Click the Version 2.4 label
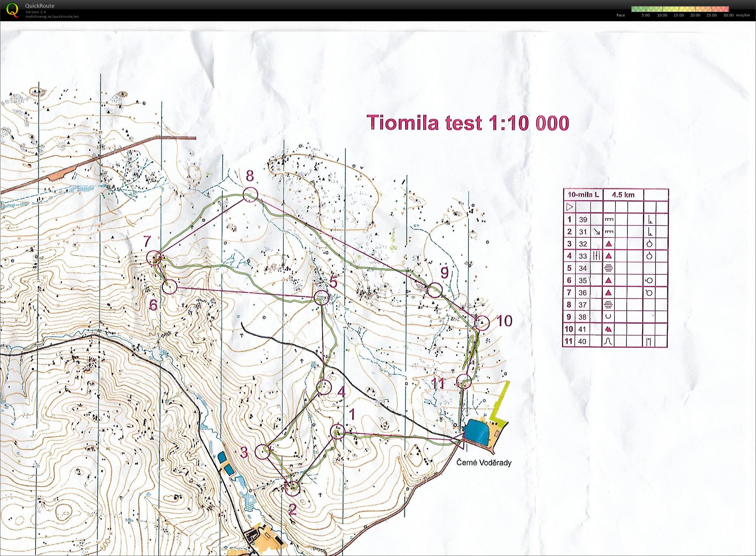 (35, 12)
